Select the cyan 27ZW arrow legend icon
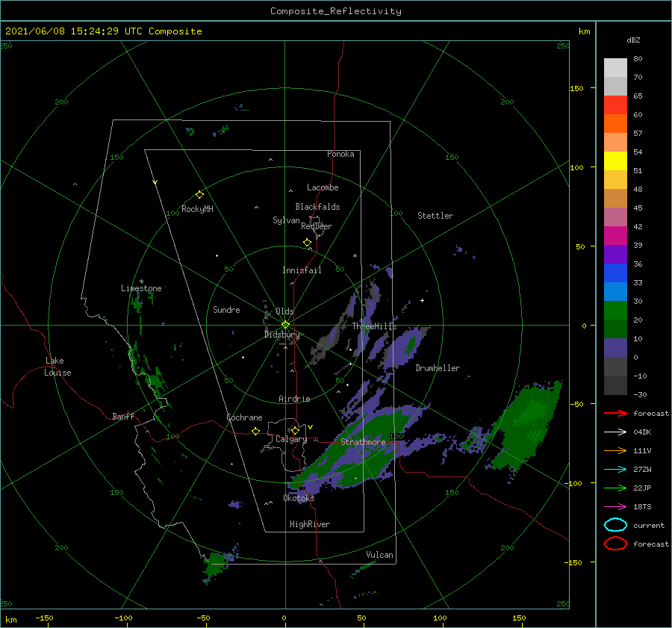Screen dimensions: 672x628 [x=615, y=470]
